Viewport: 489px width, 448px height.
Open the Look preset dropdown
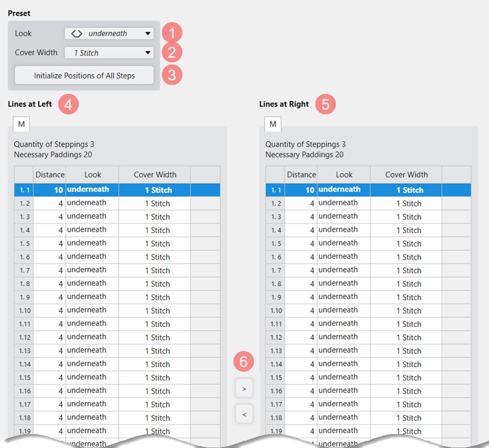click(109, 34)
